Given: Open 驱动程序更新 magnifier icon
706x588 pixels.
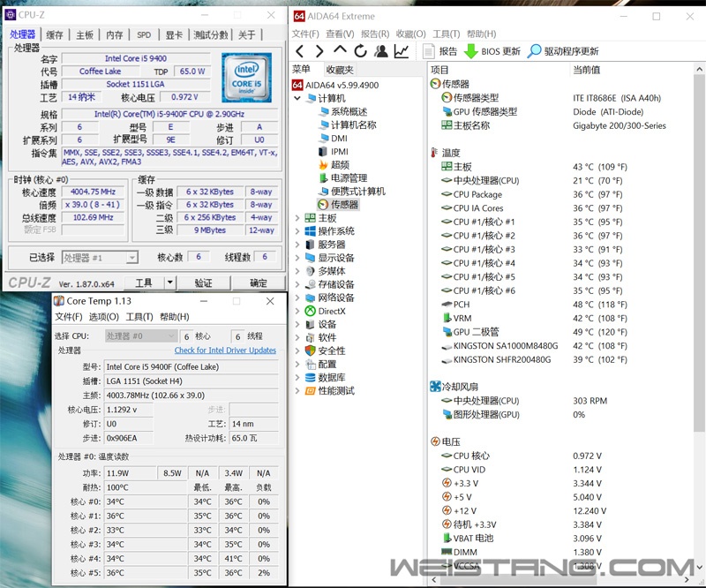Looking at the screenshot, I should click(x=534, y=51).
